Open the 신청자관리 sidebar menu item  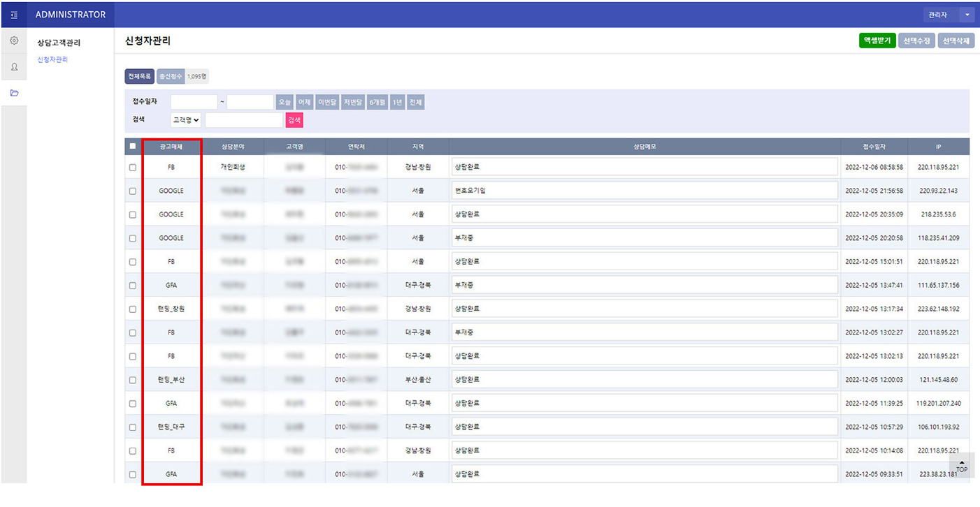(x=52, y=60)
